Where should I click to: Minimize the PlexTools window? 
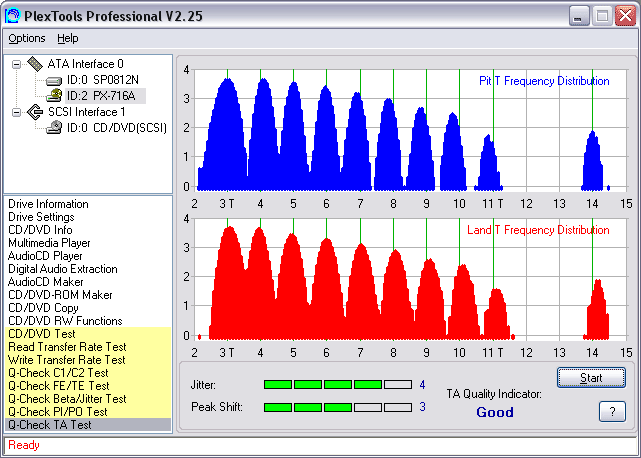579,16
